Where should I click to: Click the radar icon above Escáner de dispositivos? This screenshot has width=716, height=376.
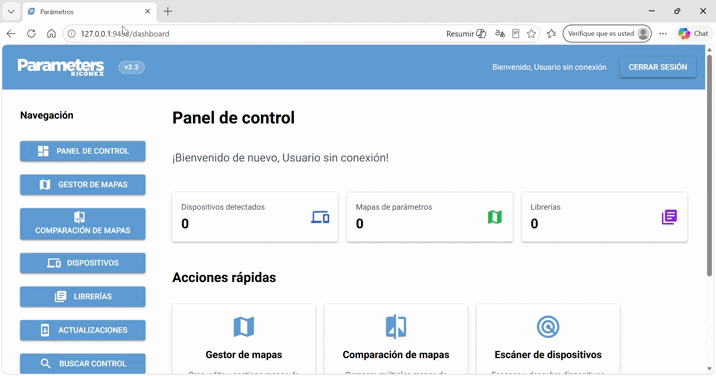pyautogui.click(x=548, y=327)
